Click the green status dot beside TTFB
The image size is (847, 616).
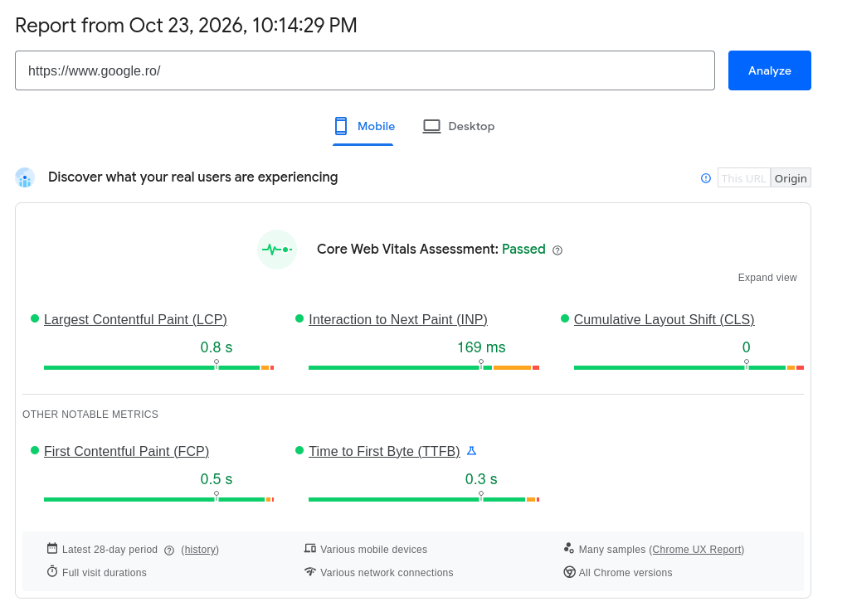point(299,450)
